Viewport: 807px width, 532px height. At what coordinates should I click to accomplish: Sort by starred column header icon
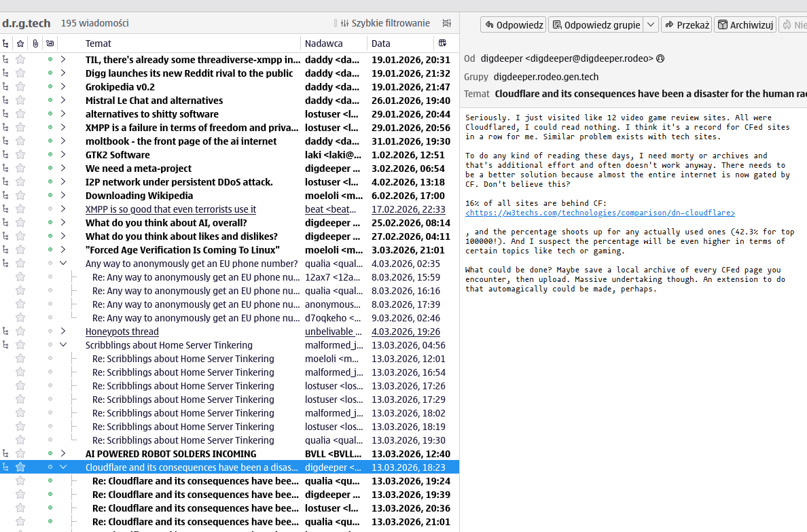20,43
